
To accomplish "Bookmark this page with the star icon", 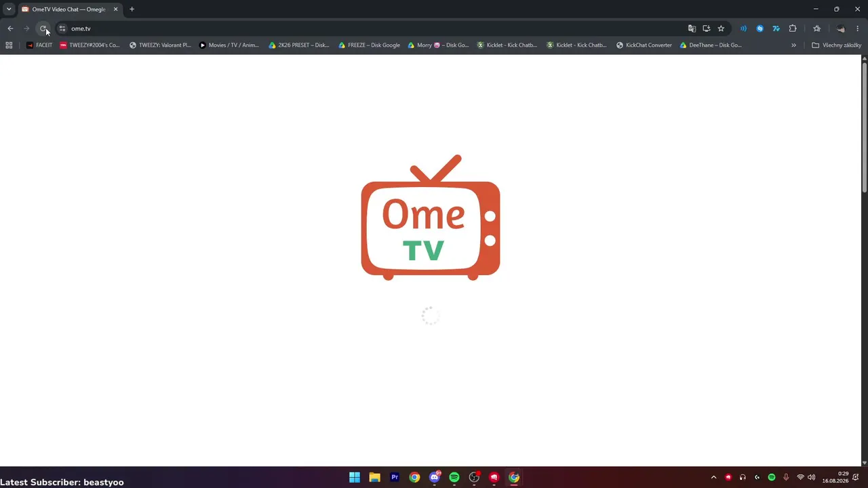I will (721, 28).
